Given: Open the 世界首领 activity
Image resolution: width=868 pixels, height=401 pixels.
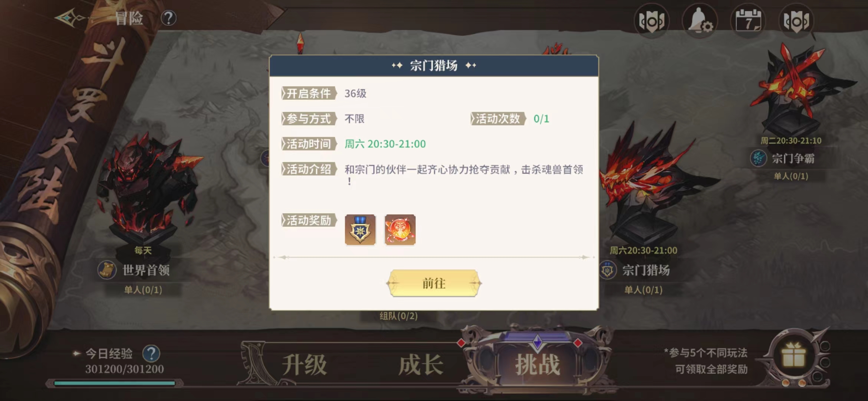Looking at the screenshot, I should pyautogui.click(x=146, y=270).
